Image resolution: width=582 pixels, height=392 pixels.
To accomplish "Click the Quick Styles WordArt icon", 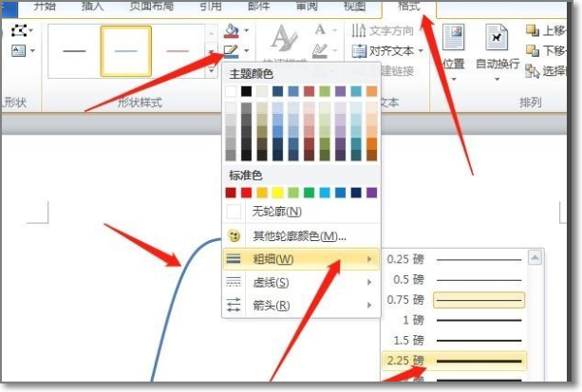I will pyautogui.click(x=284, y=39).
